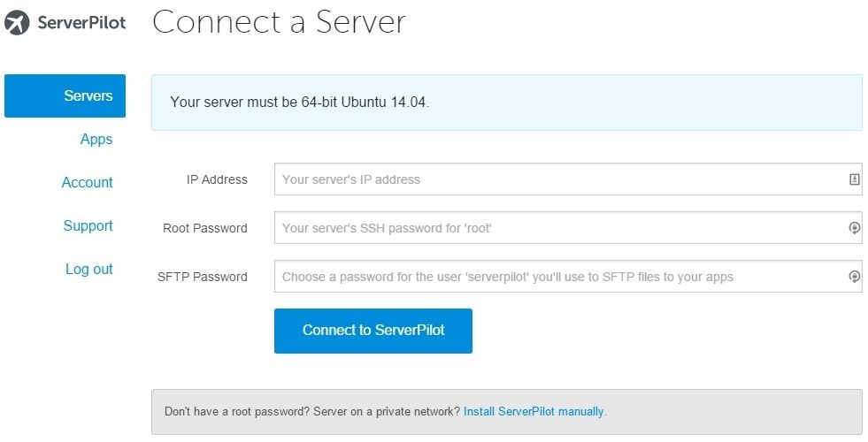Open the Account page
The width and height of the screenshot is (868, 442).
click(x=88, y=183)
